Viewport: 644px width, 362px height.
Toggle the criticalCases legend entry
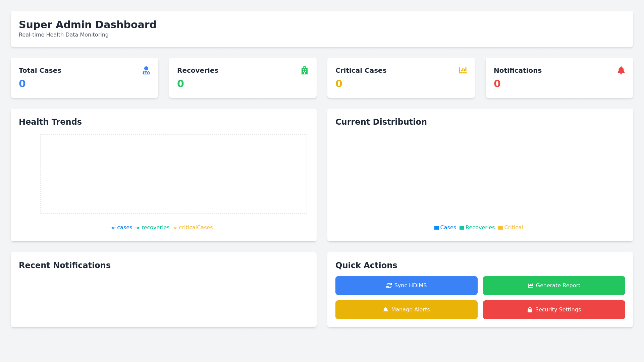[193, 228]
